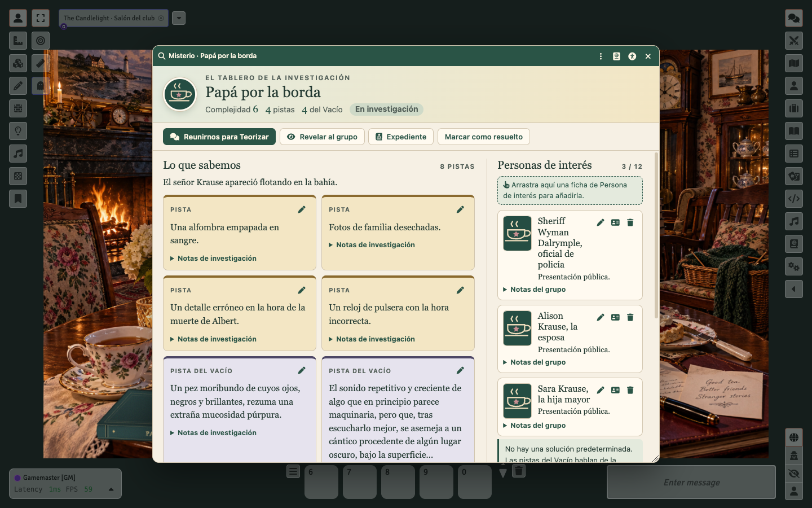Toggle the globe control at right

point(794,437)
